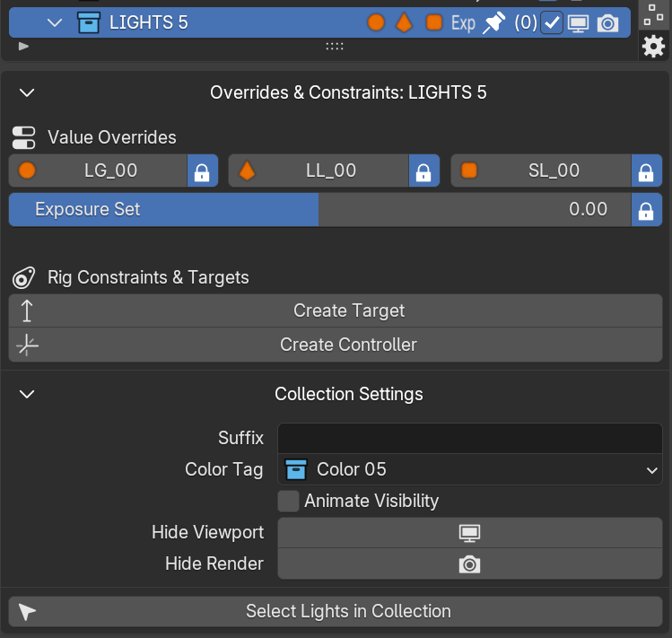Toggle LIGHTS 5 viewport monitor icon in header row
672x638 pixels.
(x=578, y=23)
